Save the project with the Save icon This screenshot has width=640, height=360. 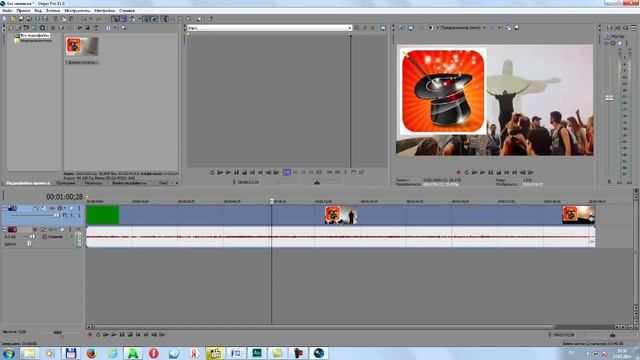tap(21, 19)
